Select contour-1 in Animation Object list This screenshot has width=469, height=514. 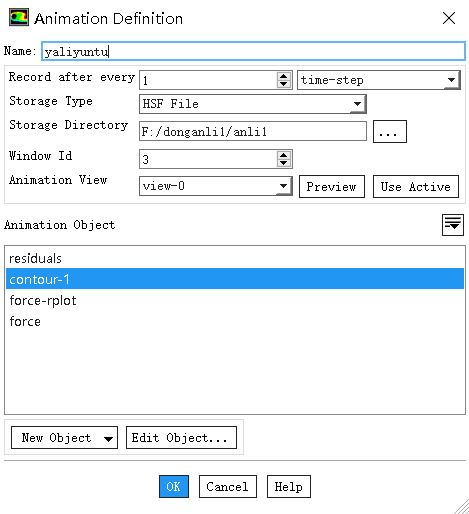[x=235, y=279]
